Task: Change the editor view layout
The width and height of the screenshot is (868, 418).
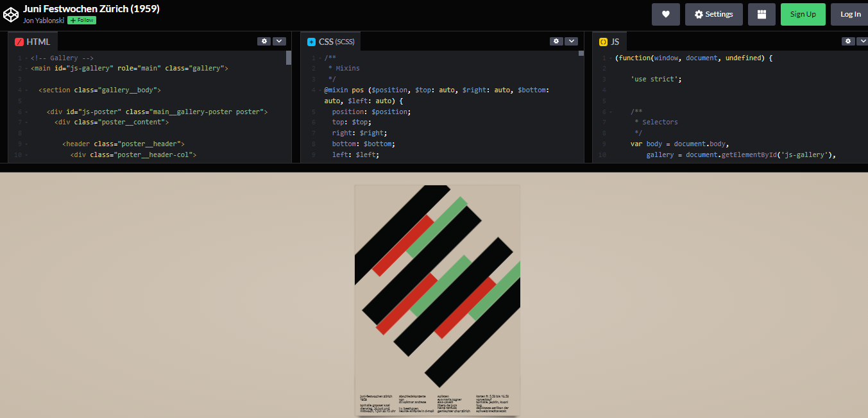Action: pos(762,14)
